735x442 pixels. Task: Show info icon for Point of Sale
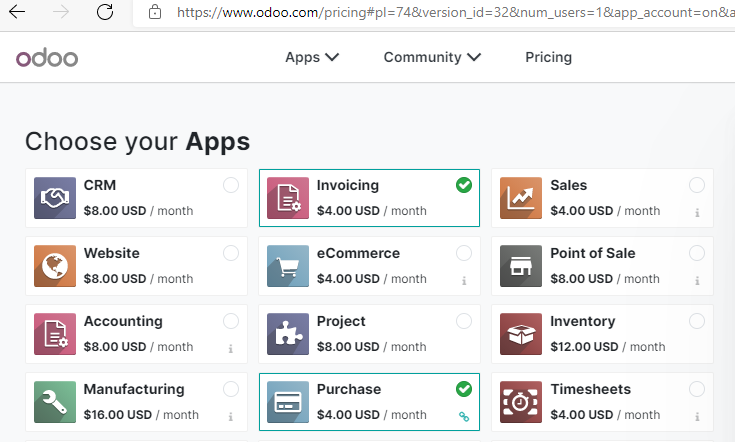697,281
